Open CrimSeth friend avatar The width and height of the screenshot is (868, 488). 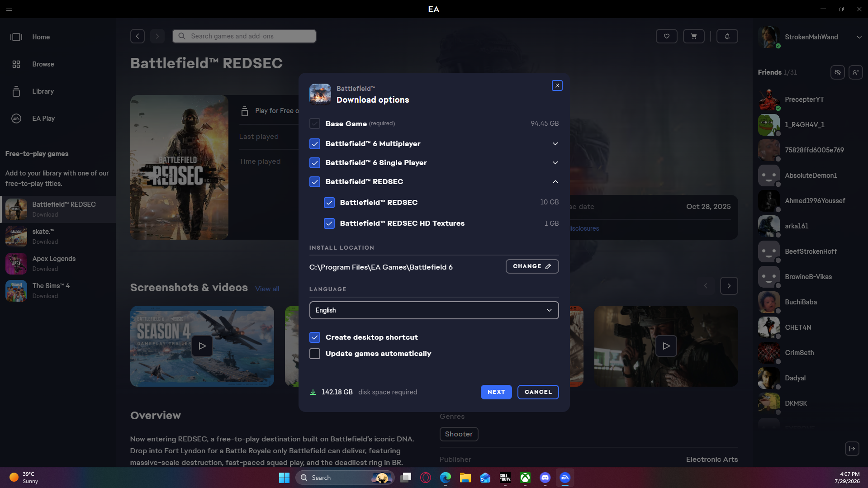coord(768,353)
